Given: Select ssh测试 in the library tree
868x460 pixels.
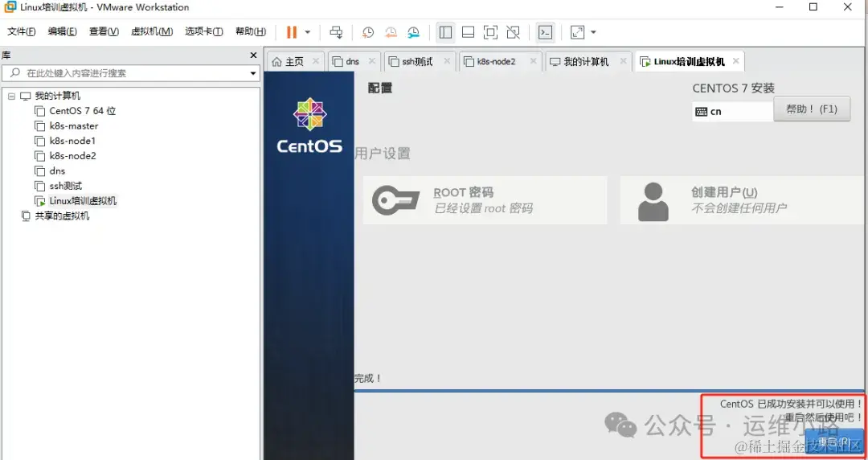Looking at the screenshot, I should click(65, 186).
